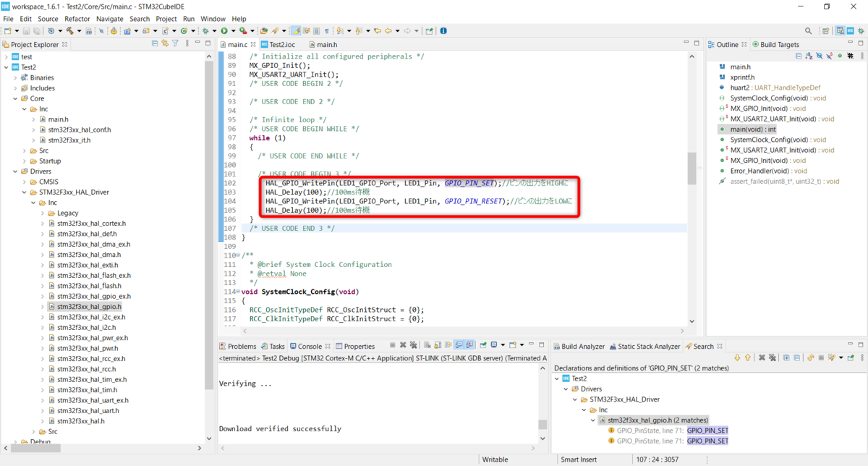868x466 pixels.
Task: Toggle Word Wrap in Console toolbar
Action: (448, 345)
